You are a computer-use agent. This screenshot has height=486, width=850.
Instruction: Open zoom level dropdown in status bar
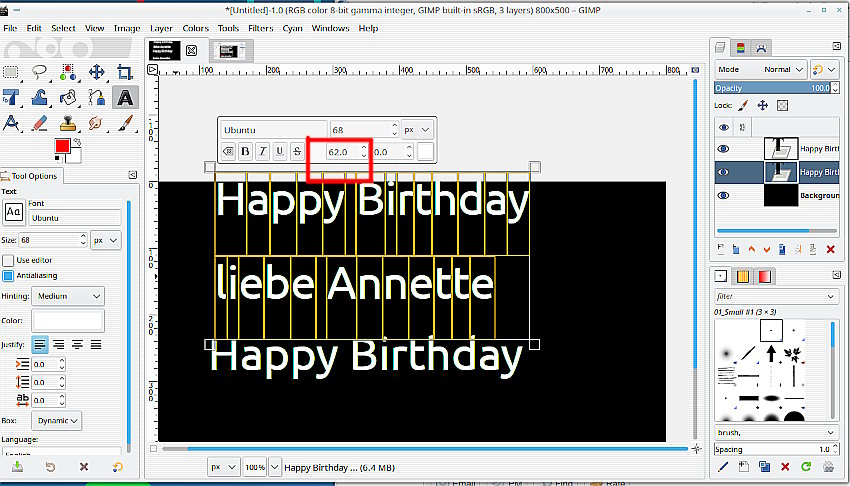click(275, 467)
